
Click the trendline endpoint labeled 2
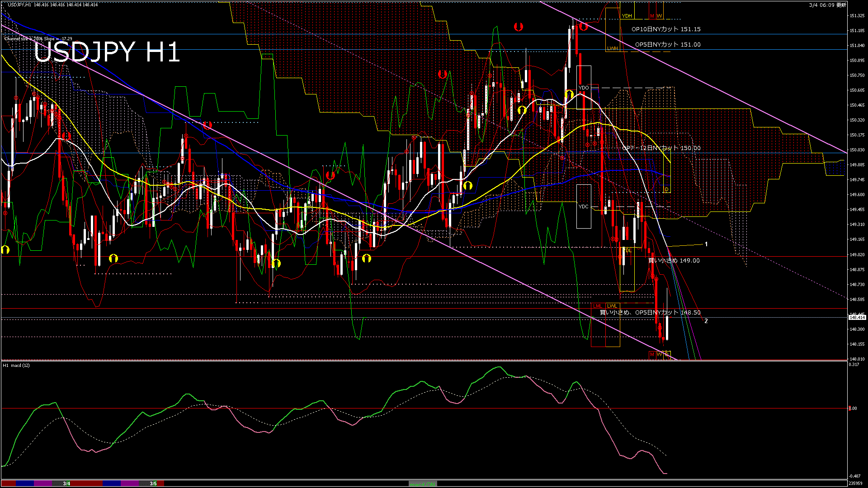tap(706, 321)
